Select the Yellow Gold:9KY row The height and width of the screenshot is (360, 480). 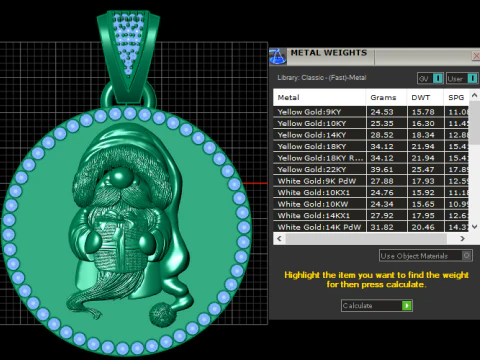(x=371, y=112)
